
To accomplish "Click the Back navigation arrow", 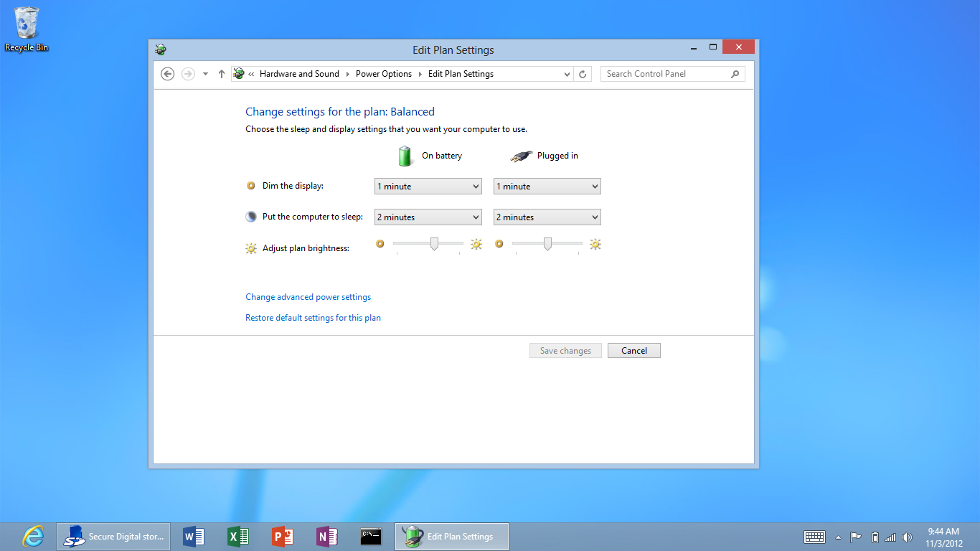I will point(167,74).
